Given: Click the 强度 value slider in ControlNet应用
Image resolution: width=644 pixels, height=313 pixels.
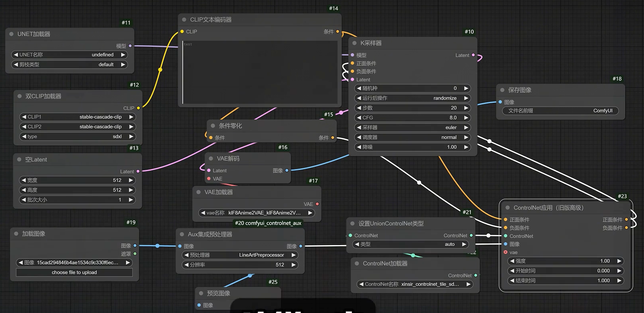Looking at the screenshot, I should click(x=565, y=261).
